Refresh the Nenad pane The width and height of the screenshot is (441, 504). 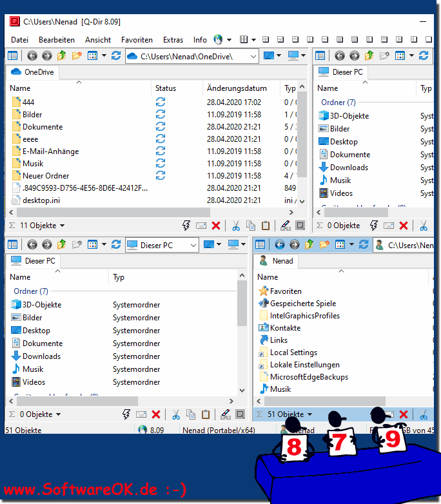click(364, 245)
